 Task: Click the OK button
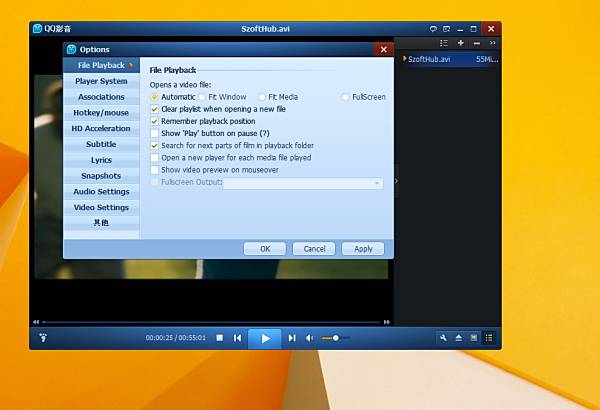coord(265,249)
